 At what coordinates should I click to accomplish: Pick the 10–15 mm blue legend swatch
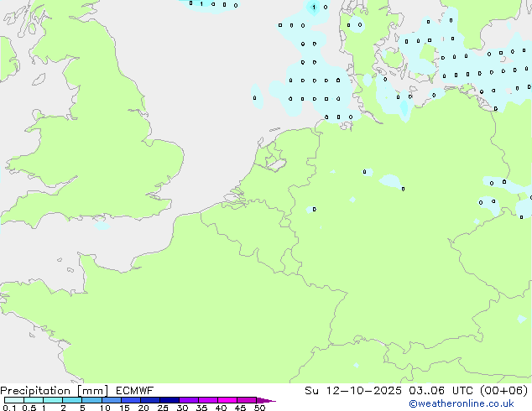click(x=111, y=400)
